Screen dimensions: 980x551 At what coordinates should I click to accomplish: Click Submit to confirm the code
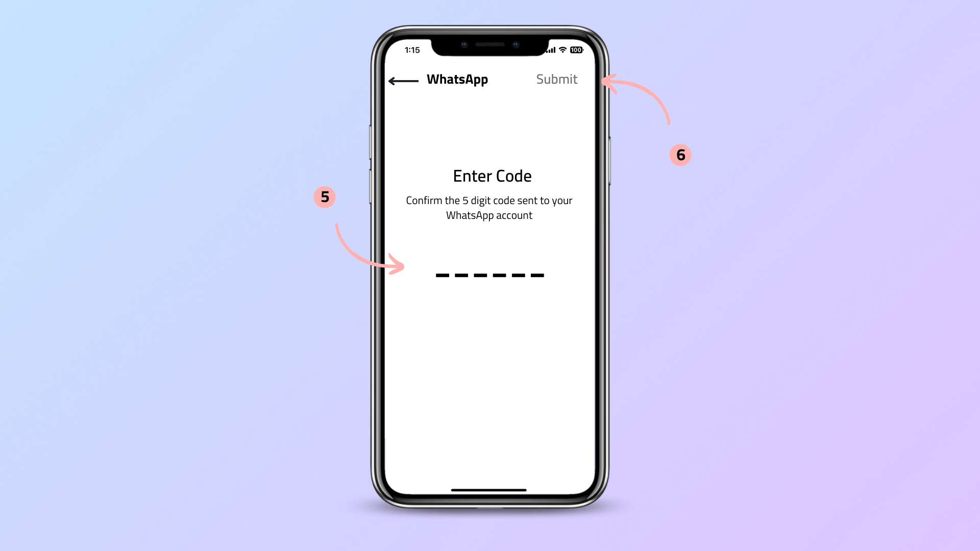(556, 79)
